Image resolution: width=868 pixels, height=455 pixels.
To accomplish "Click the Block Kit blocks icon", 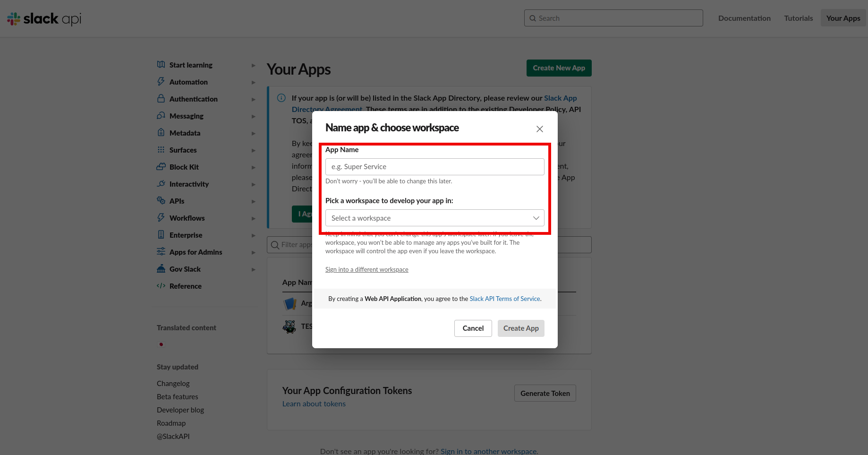I will pyautogui.click(x=161, y=167).
